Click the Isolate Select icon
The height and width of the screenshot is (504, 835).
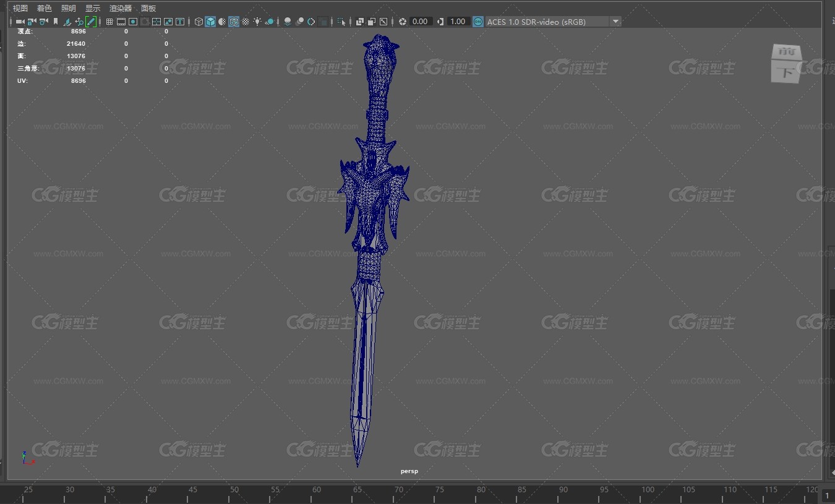[x=341, y=22]
